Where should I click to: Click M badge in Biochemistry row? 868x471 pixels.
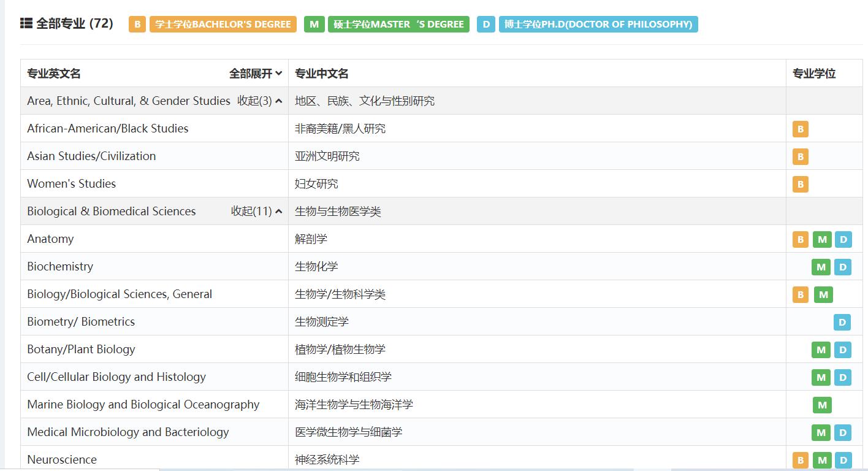[x=821, y=267]
